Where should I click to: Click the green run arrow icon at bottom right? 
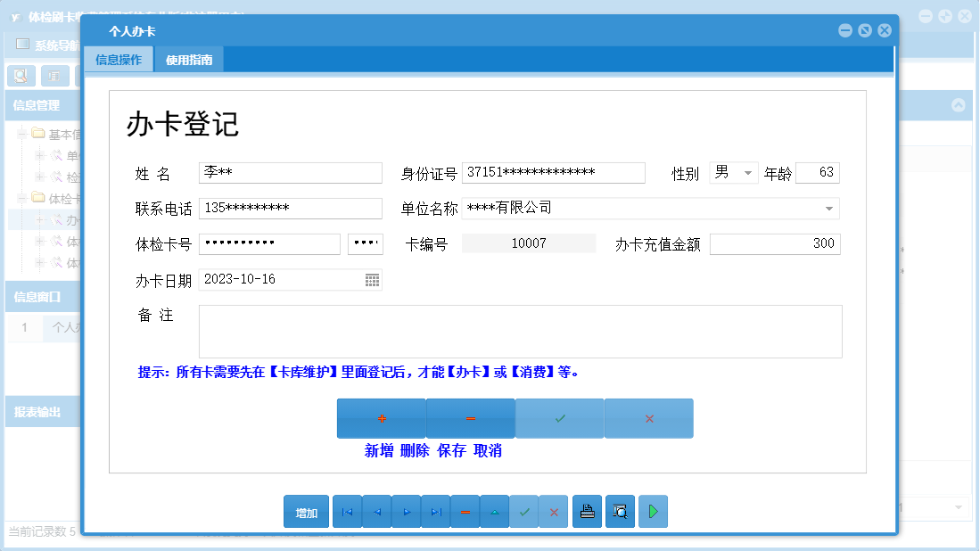pos(653,511)
